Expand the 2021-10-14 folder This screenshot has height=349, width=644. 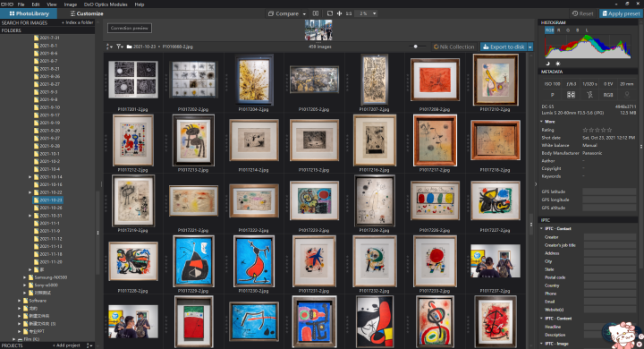[30, 177]
